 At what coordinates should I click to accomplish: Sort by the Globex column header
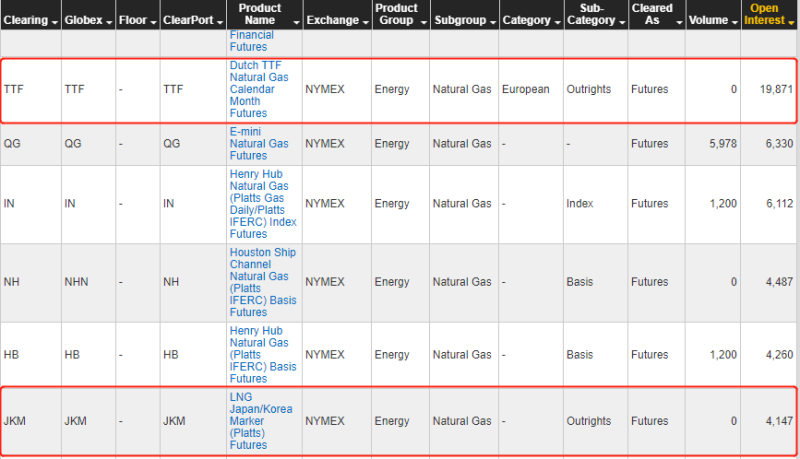click(88, 20)
